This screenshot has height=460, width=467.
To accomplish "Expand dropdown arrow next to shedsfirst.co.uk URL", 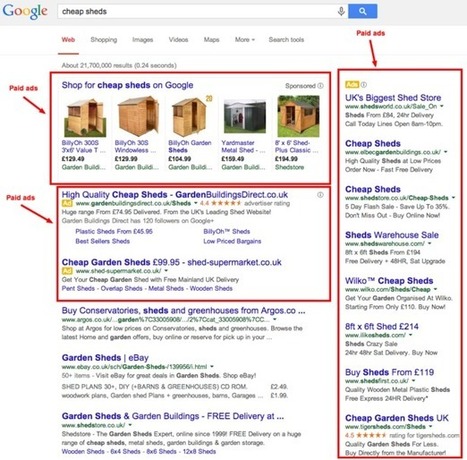I will click(x=413, y=381).
